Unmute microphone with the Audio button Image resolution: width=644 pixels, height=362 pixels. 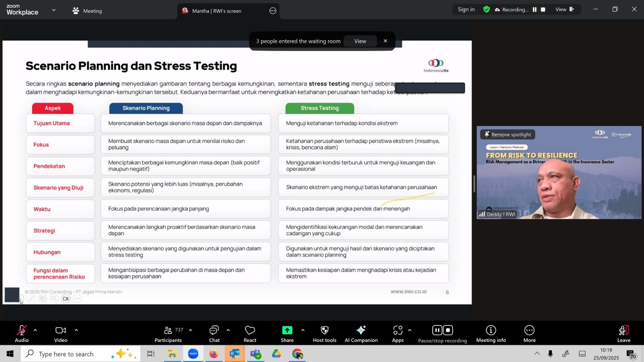(x=22, y=333)
